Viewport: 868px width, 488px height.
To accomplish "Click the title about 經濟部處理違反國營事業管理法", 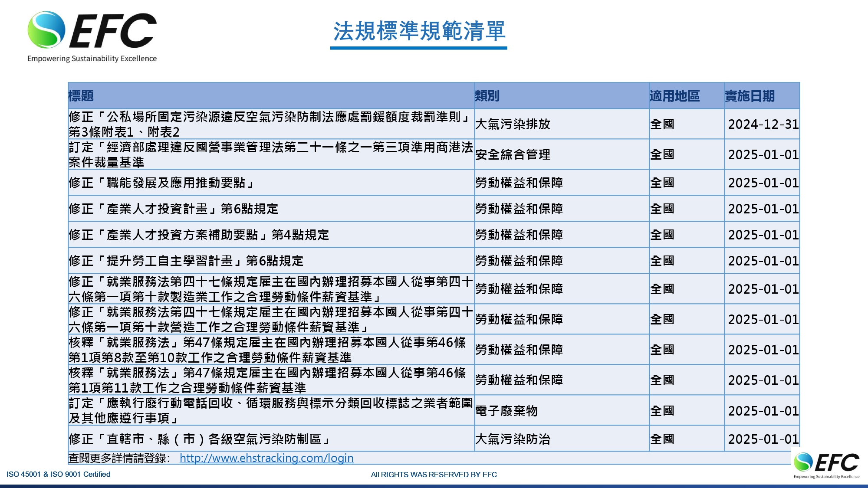I will click(271, 154).
